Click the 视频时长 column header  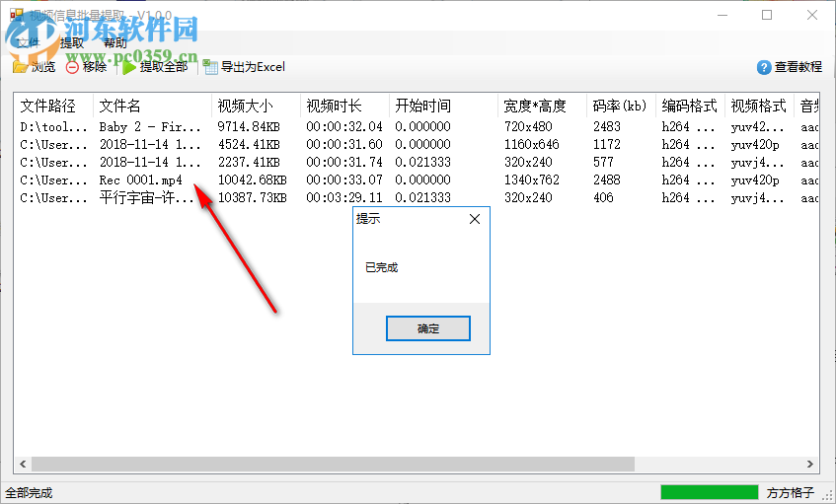(344, 106)
